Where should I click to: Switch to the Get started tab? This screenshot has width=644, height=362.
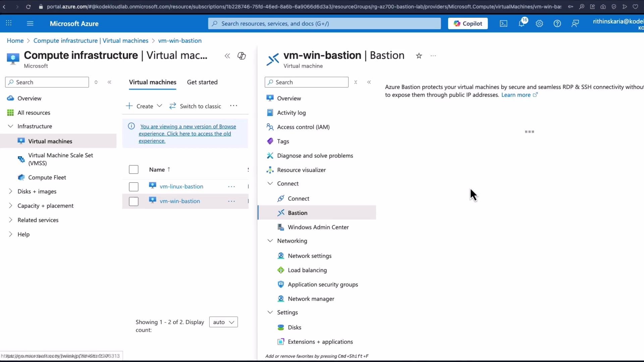pyautogui.click(x=202, y=82)
